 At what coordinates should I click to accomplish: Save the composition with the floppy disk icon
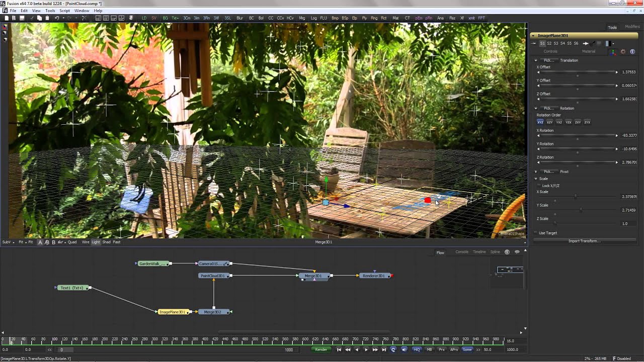point(22,18)
